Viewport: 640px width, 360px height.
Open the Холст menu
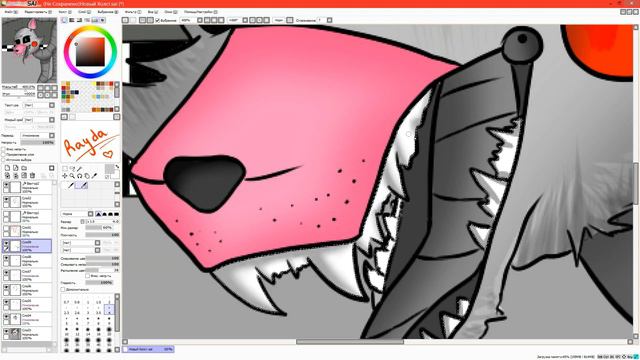click(64, 12)
